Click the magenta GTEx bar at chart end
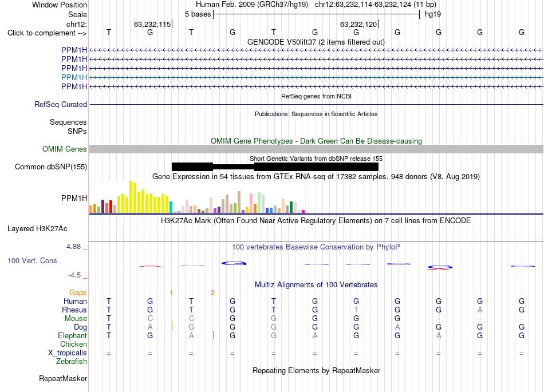The height and width of the screenshot is (392, 544). 303,211
